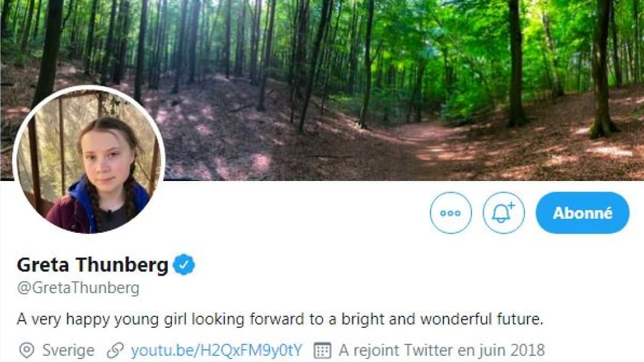
Task: Click 'A rejoint Twitter en juin 2018'
Action: (x=441, y=350)
